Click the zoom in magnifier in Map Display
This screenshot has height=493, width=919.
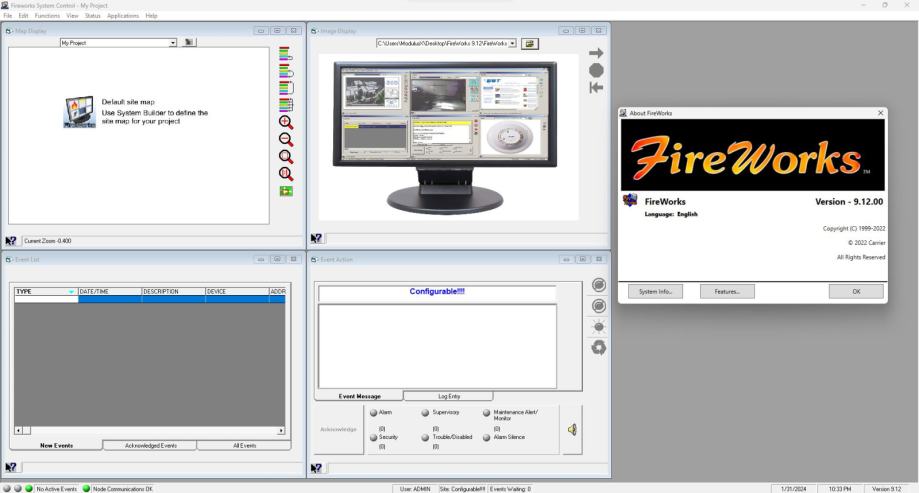coord(285,123)
